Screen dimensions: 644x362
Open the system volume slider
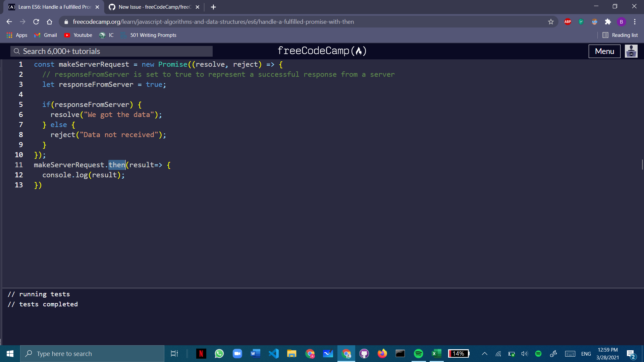(525, 354)
